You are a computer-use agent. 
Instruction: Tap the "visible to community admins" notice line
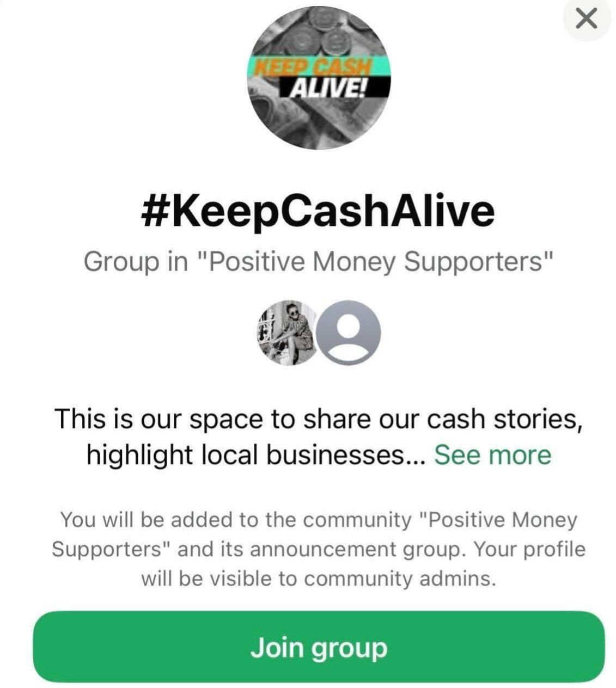319,578
